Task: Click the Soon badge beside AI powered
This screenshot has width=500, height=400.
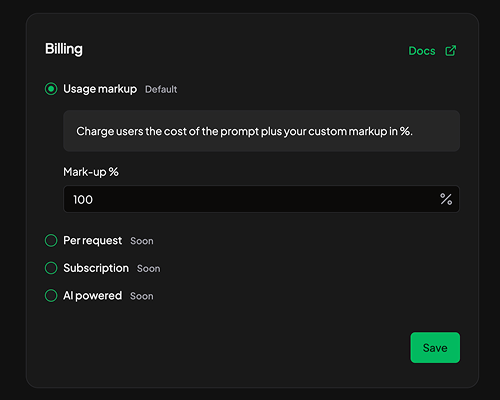Action: point(142,296)
